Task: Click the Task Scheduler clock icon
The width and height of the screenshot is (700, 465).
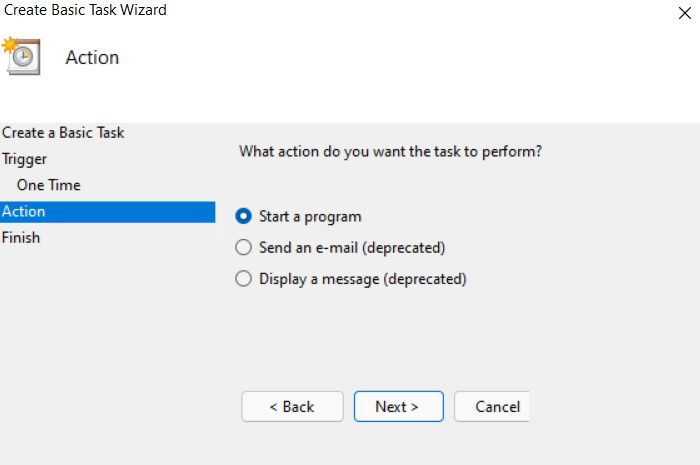Action: [x=22, y=57]
